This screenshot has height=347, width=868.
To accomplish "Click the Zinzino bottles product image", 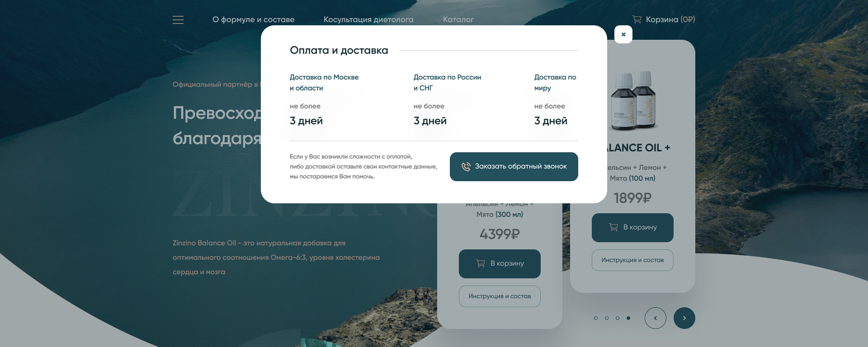I will (x=633, y=100).
